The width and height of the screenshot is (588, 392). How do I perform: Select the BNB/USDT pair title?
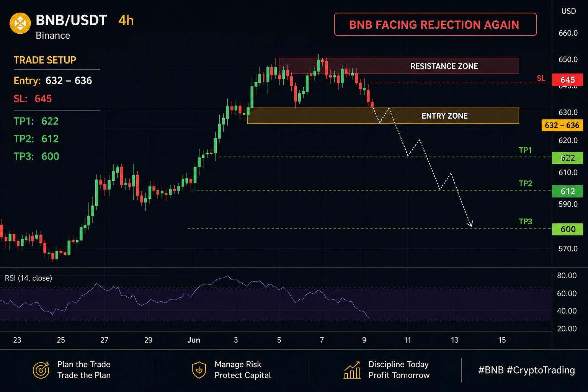[x=71, y=20]
